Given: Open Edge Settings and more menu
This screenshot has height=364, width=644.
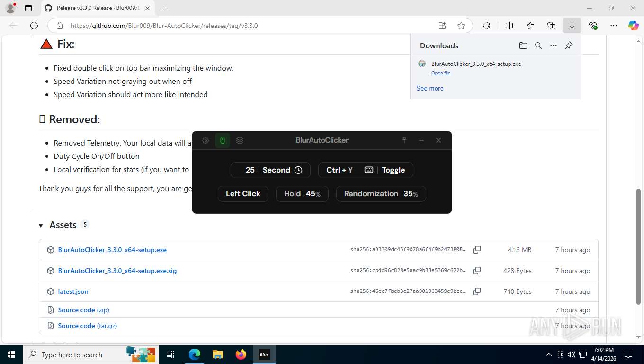Looking at the screenshot, I should pyautogui.click(x=614, y=26).
